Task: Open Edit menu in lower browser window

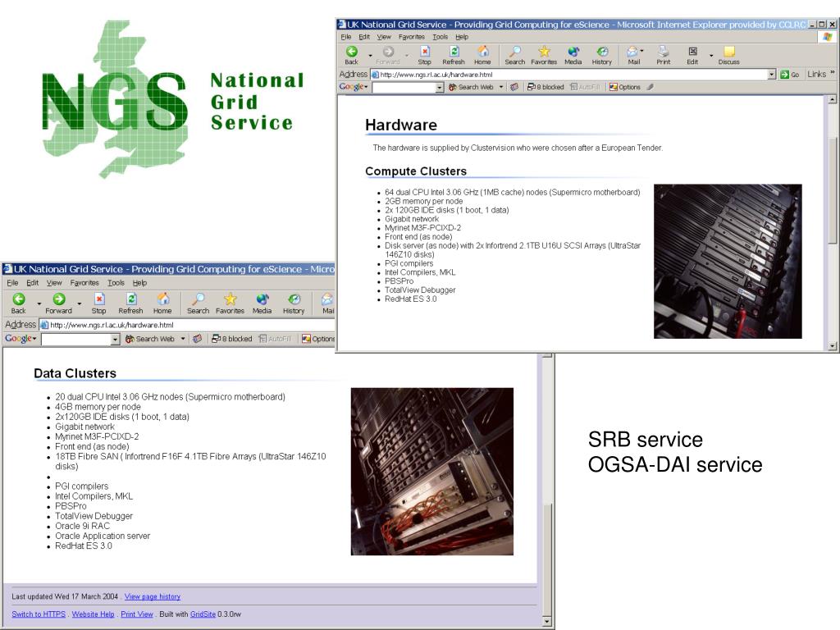Action: [x=33, y=283]
